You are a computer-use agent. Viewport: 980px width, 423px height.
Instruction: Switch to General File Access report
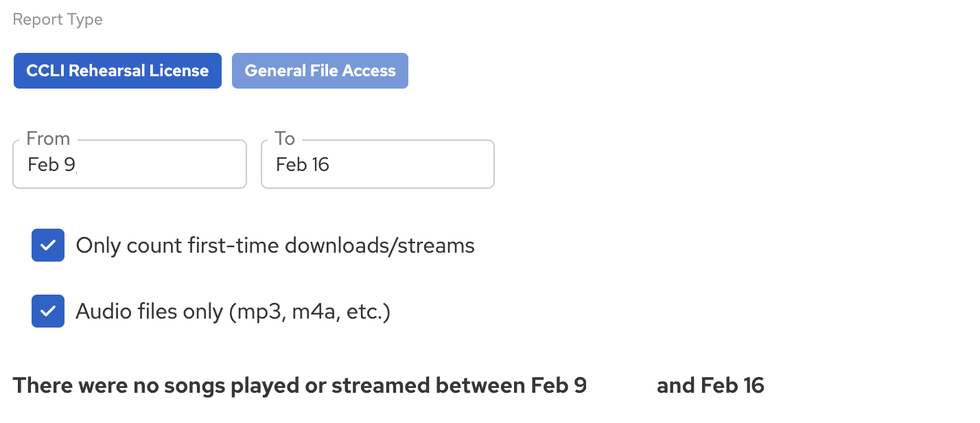[320, 71]
